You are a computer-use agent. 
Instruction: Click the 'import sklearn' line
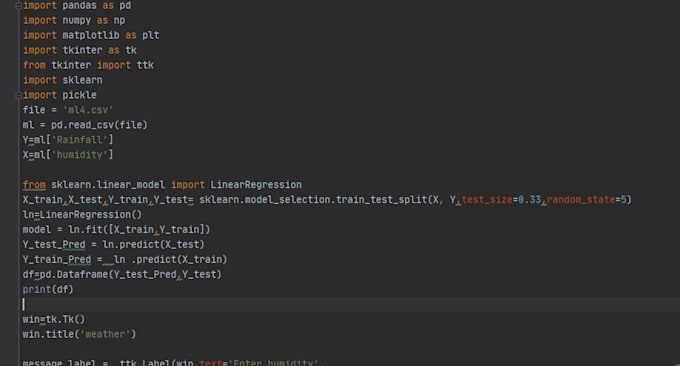click(x=62, y=80)
